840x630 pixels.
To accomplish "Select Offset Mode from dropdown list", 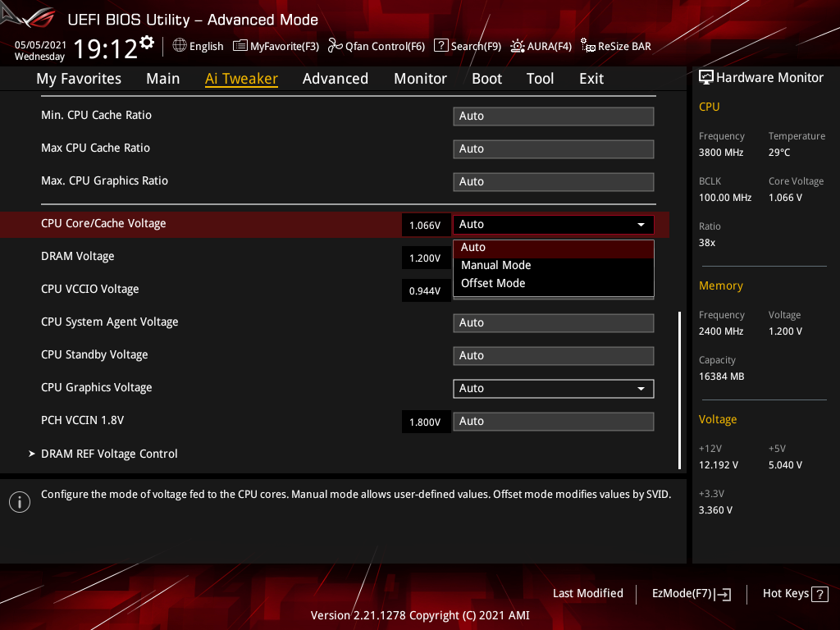I will (554, 283).
